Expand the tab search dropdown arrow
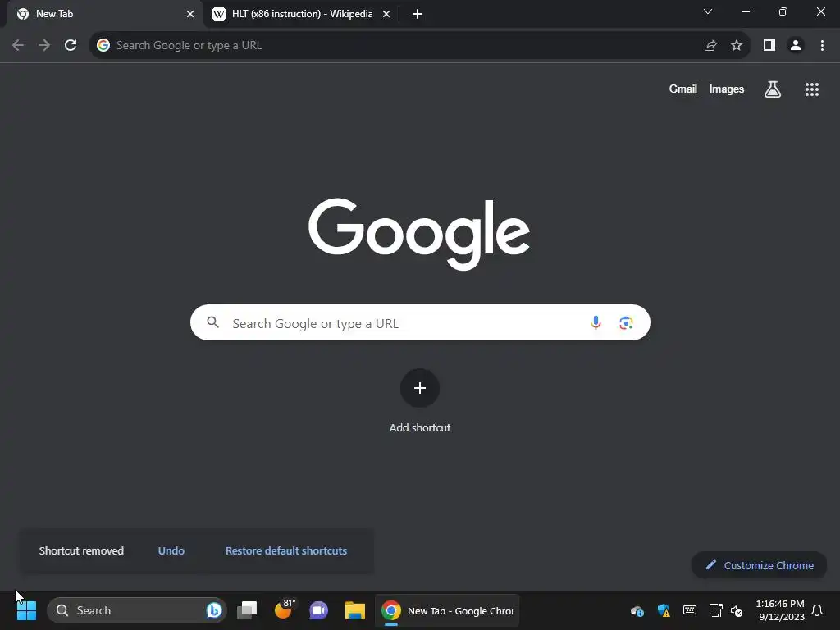 click(708, 11)
